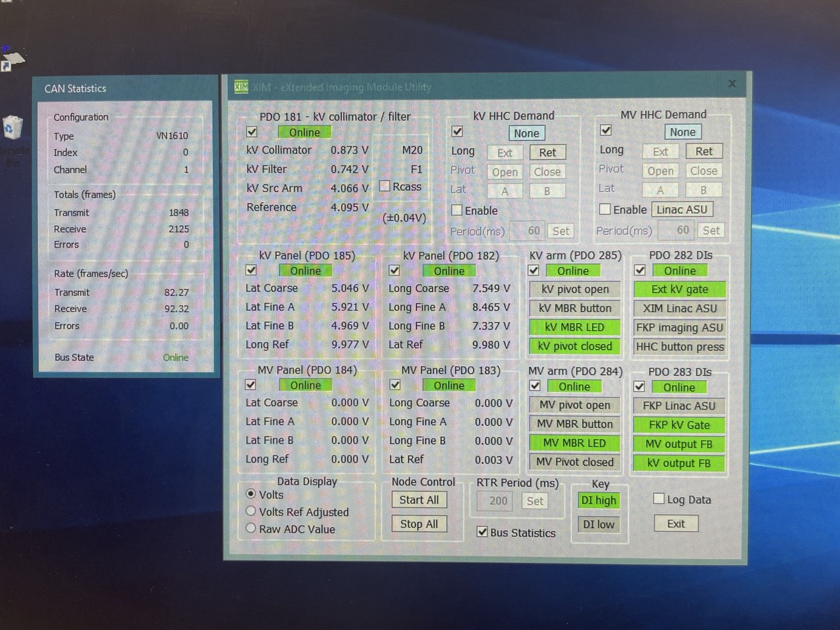This screenshot has width=840, height=630.
Task: Click the RTR Period 200 input field
Action: pyautogui.click(x=498, y=501)
